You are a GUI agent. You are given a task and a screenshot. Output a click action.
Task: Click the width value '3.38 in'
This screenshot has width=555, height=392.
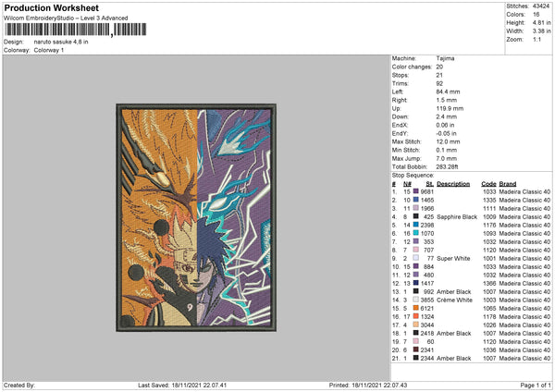pos(541,31)
